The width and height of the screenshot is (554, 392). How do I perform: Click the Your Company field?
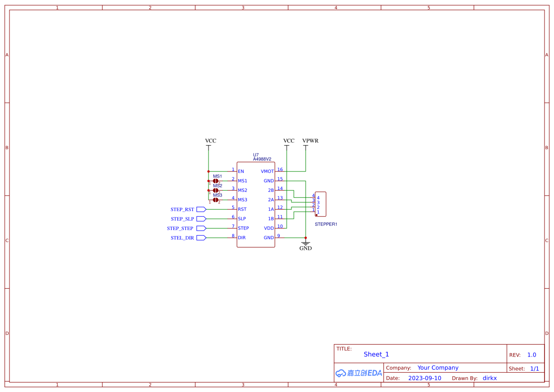(x=438, y=367)
